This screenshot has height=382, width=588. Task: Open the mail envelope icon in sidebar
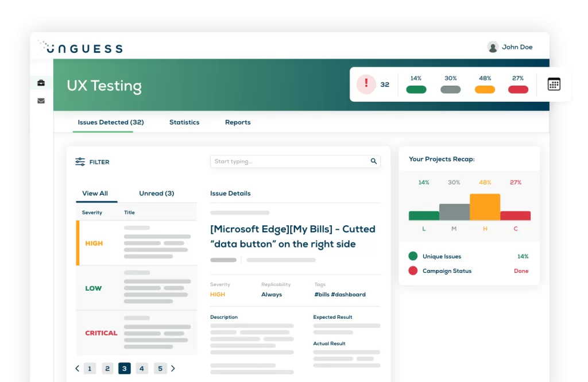[41, 101]
